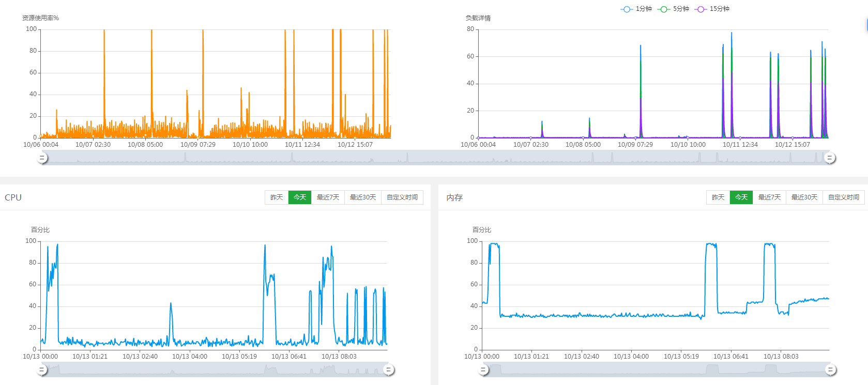Show 最近30天 memory data
The height and width of the screenshot is (385, 868).
[804, 197]
